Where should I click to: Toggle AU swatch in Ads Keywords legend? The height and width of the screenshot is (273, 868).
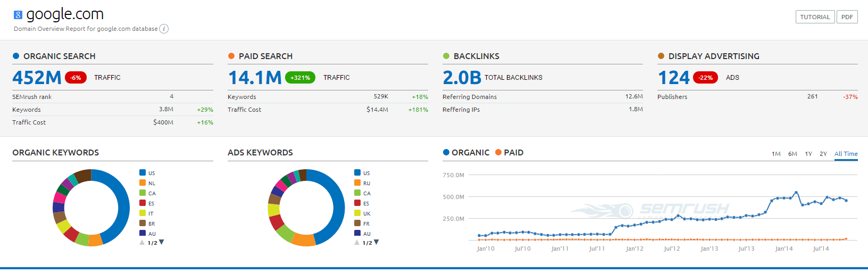[x=357, y=233]
